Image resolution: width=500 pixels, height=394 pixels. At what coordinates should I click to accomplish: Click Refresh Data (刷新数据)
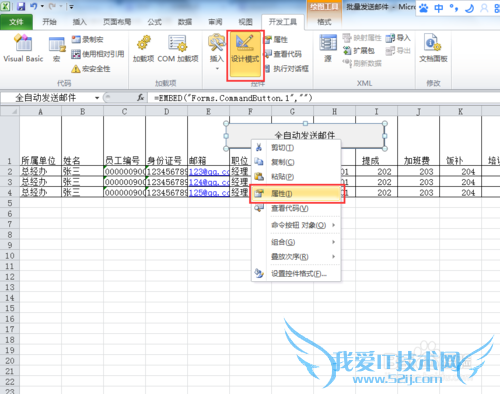pos(362,63)
